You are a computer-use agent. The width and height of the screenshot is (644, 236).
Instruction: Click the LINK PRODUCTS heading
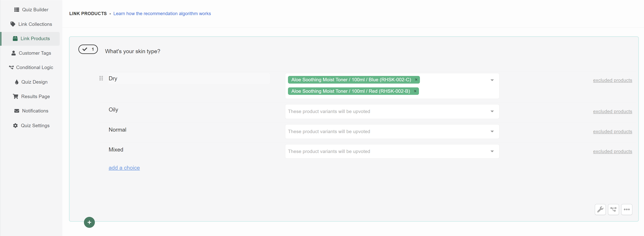[88, 14]
